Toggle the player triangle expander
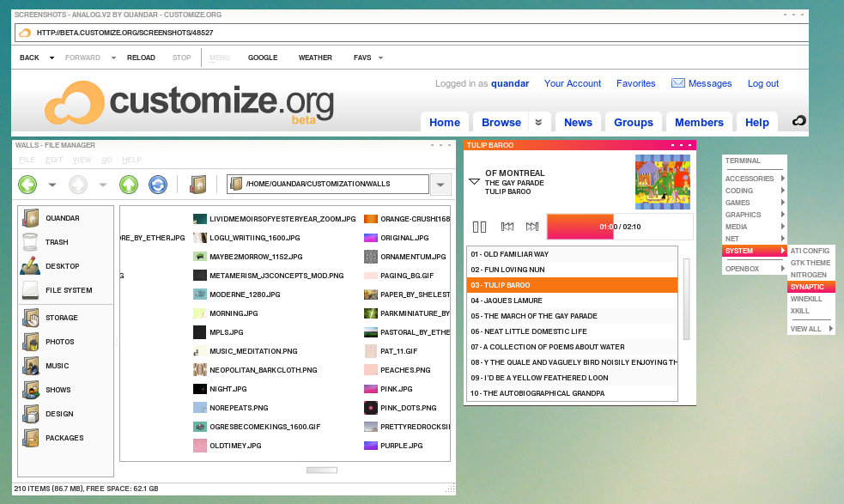The width and height of the screenshot is (844, 504). (474, 181)
